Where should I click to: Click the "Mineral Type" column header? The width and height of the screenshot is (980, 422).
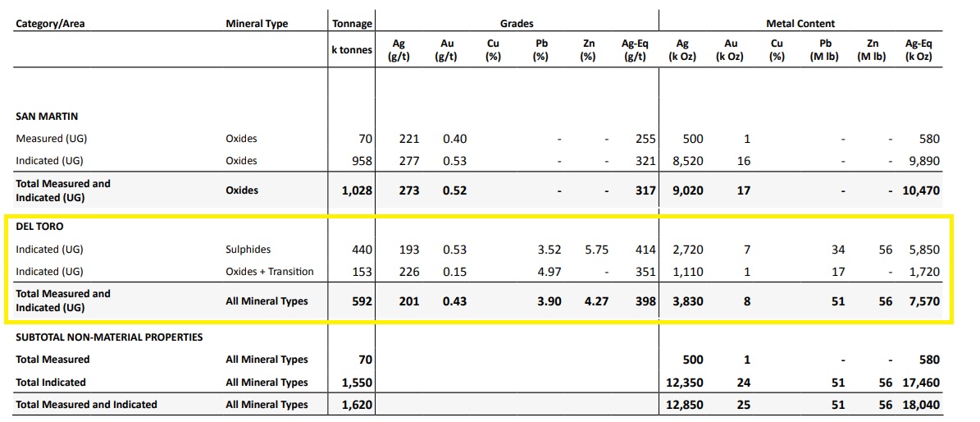(257, 24)
